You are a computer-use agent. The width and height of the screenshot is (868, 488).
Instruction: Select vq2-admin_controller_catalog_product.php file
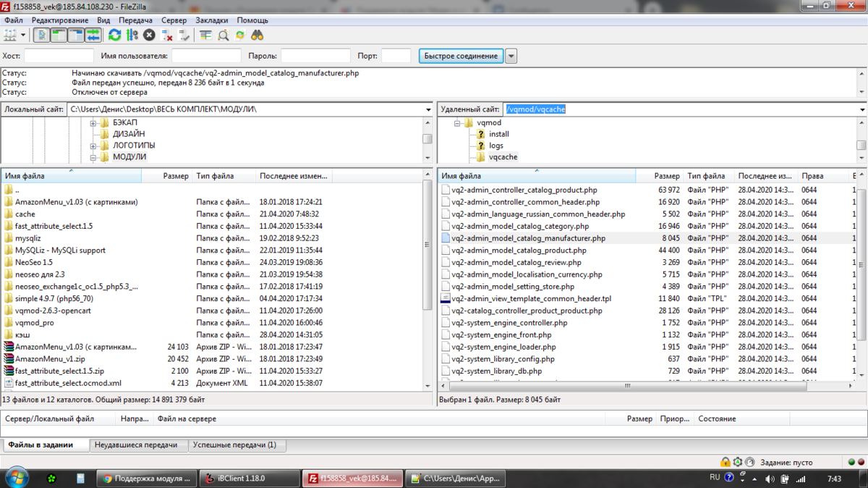click(x=524, y=190)
